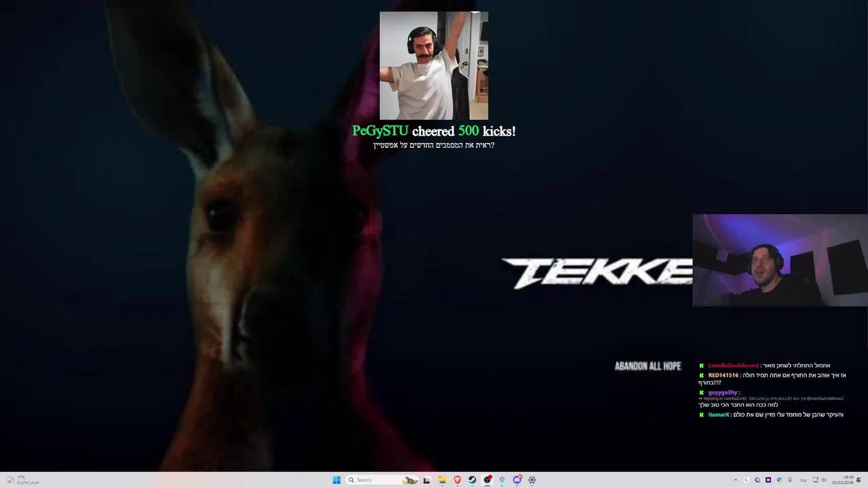868x488 pixels.
Task: Open the network quick settings icon
Action: (816, 480)
